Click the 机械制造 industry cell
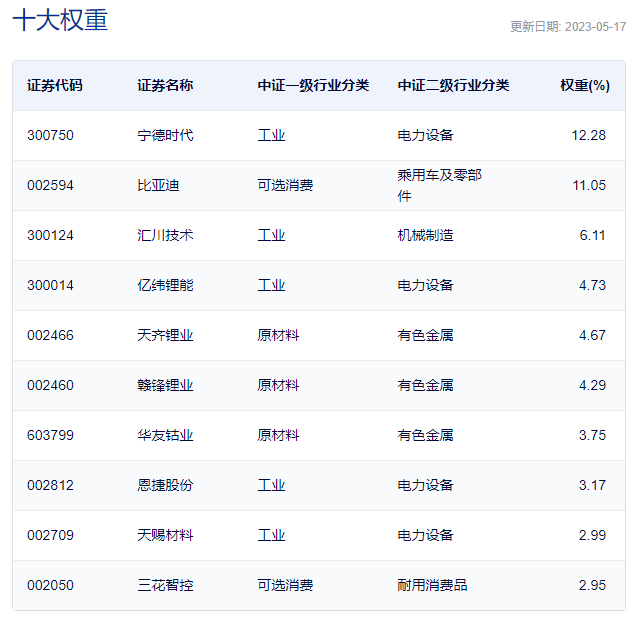 coord(425,235)
